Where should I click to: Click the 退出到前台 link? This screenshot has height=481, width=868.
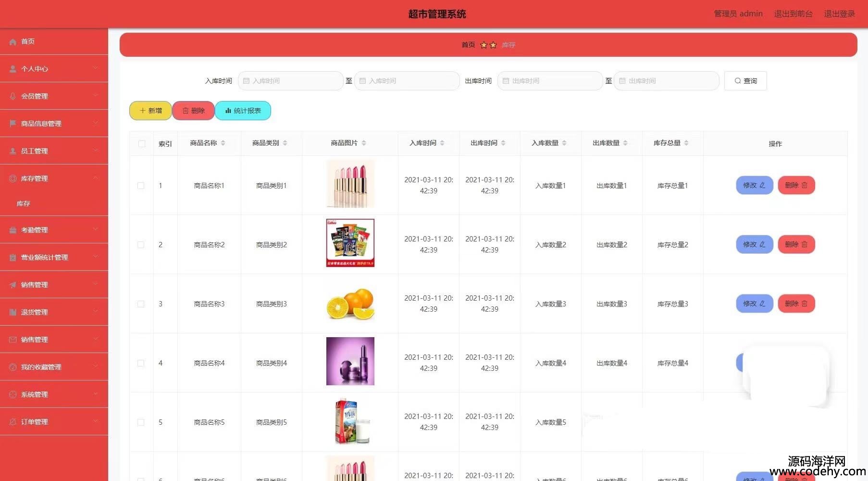[x=793, y=14]
